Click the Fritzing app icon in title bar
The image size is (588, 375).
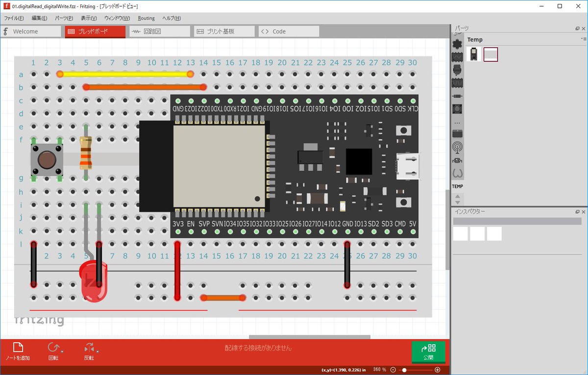coord(7,6)
